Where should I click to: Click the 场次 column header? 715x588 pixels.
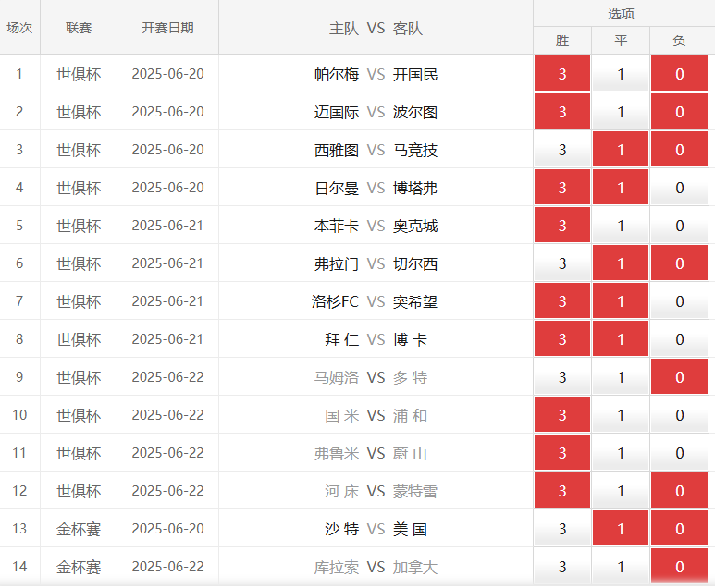pyautogui.click(x=19, y=28)
